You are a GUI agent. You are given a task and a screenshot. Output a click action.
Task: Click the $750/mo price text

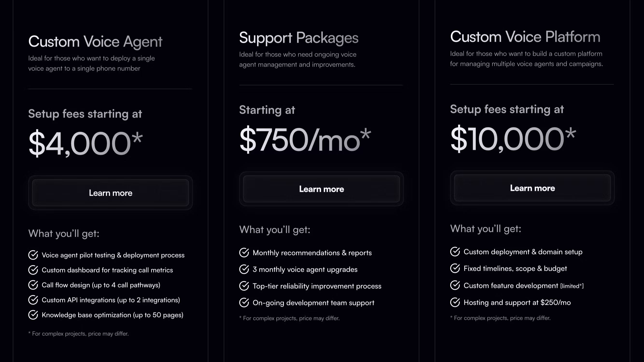pos(305,140)
